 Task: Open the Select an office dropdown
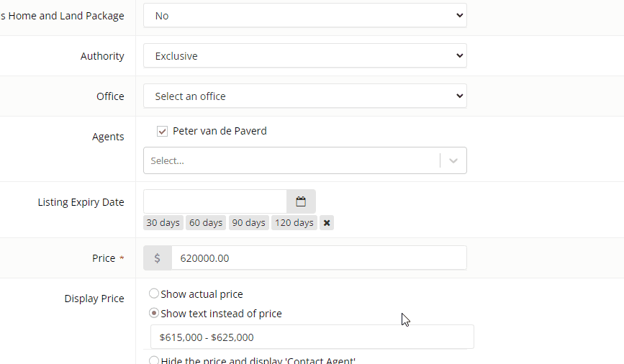click(x=304, y=96)
